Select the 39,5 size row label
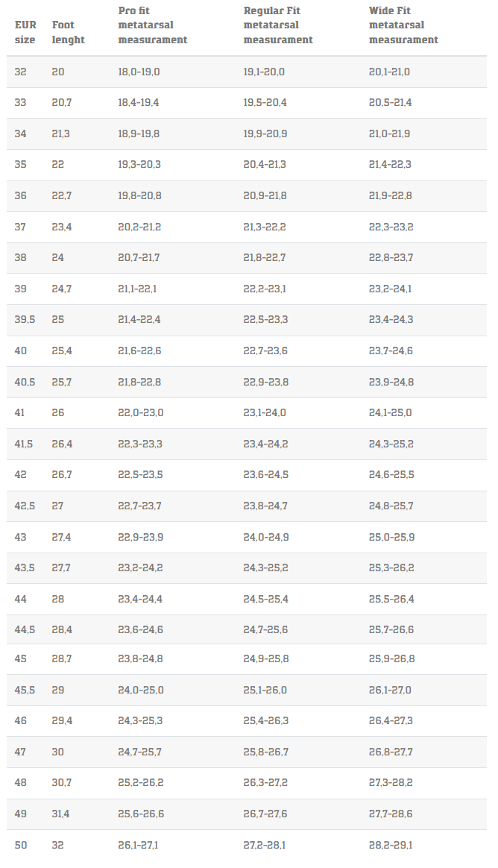Viewport: 498px width, 868px height. [x=25, y=320]
